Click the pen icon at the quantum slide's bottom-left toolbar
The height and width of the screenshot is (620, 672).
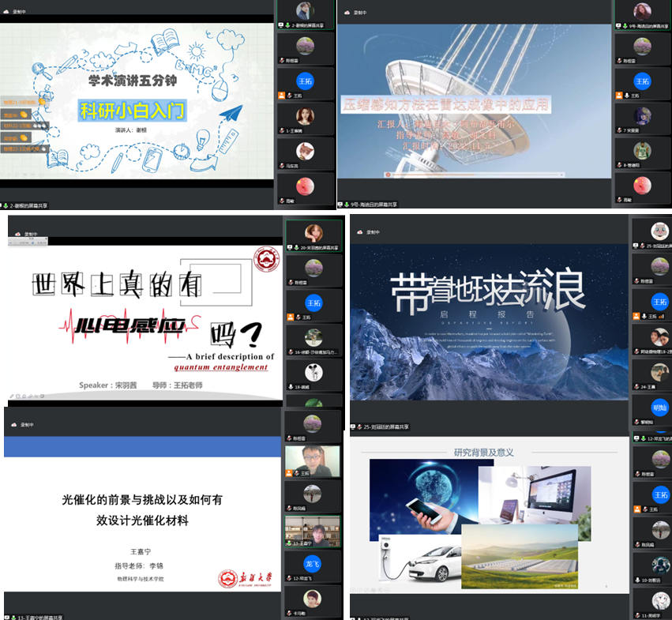click(12, 396)
